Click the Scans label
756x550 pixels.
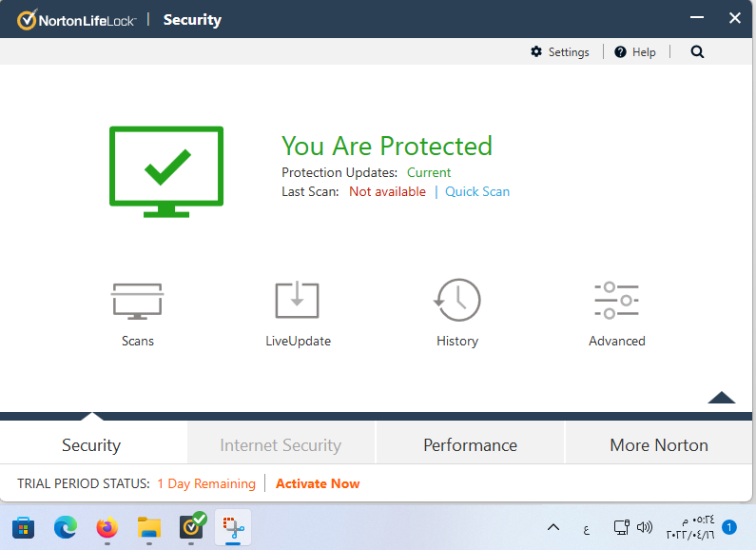[137, 341]
